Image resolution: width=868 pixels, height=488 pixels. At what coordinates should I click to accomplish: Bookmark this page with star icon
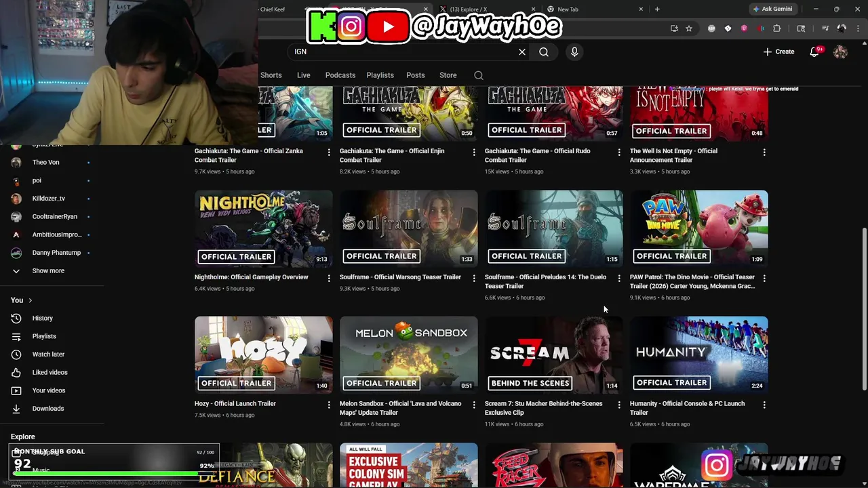click(x=689, y=28)
